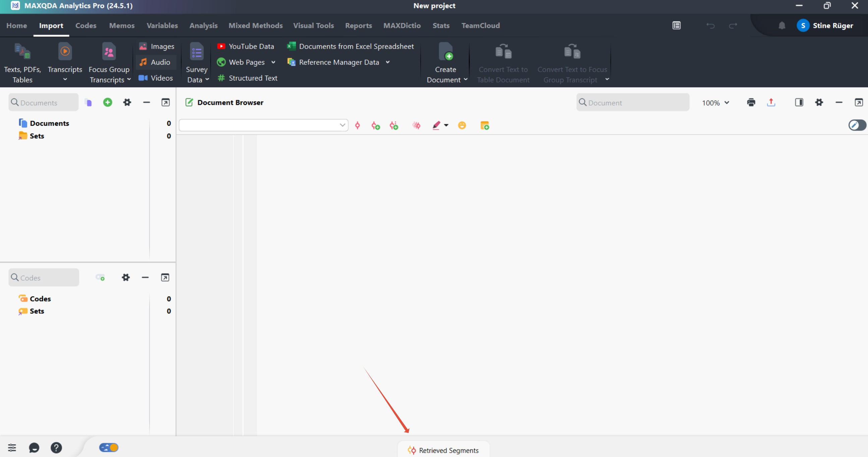The height and width of the screenshot is (457, 868).
Task: Toggle the layout icon in top bar
Action: pyautogui.click(x=676, y=25)
